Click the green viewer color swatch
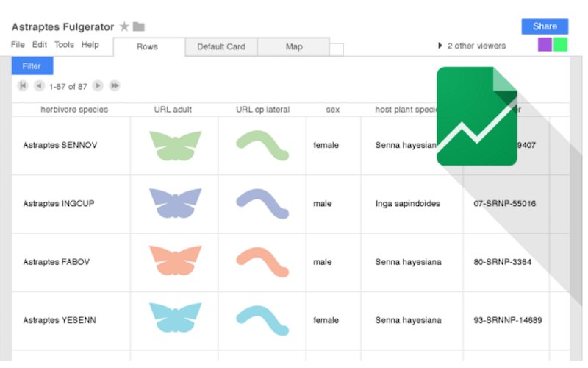 [x=560, y=44]
